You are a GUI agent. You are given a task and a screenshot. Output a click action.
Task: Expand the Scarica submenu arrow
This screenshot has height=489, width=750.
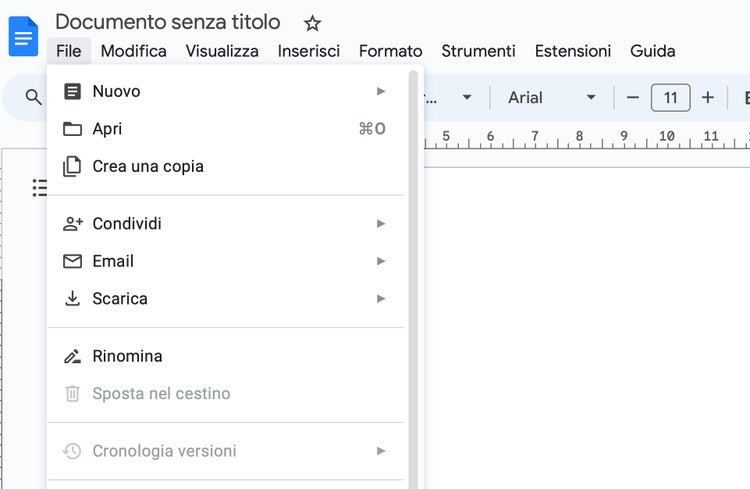click(x=381, y=298)
